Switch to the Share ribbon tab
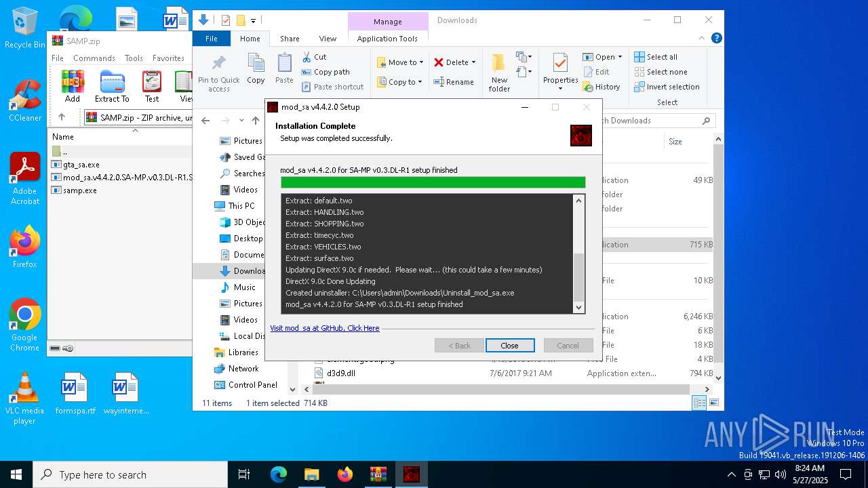The height and width of the screenshot is (488, 868). tap(290, 39)
